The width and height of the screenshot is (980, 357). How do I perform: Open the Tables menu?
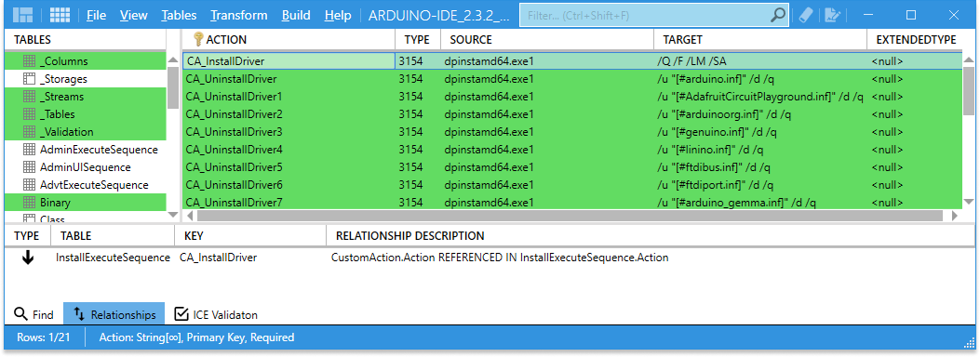(179, 16)
